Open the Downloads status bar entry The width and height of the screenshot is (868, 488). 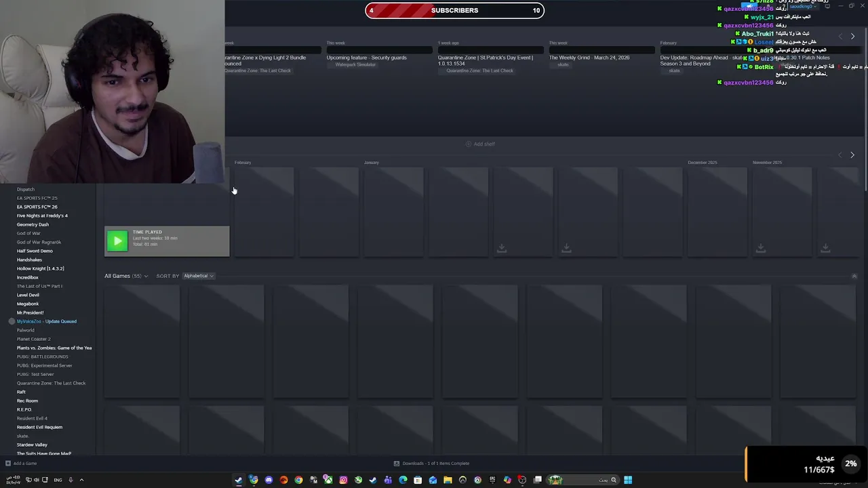pos(432,464)
